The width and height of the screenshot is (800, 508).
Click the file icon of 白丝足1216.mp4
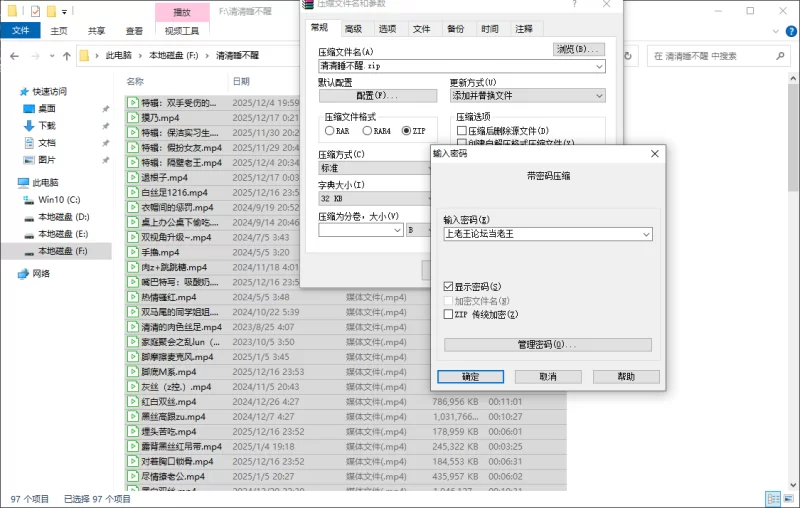pyautogui.click(x=133, y=192)
